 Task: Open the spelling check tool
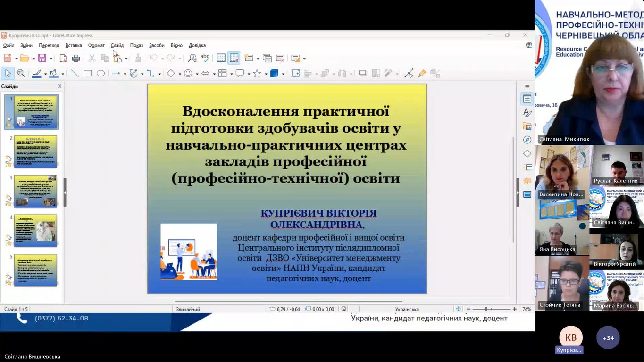pyautogui.click(x=205, y=58)
